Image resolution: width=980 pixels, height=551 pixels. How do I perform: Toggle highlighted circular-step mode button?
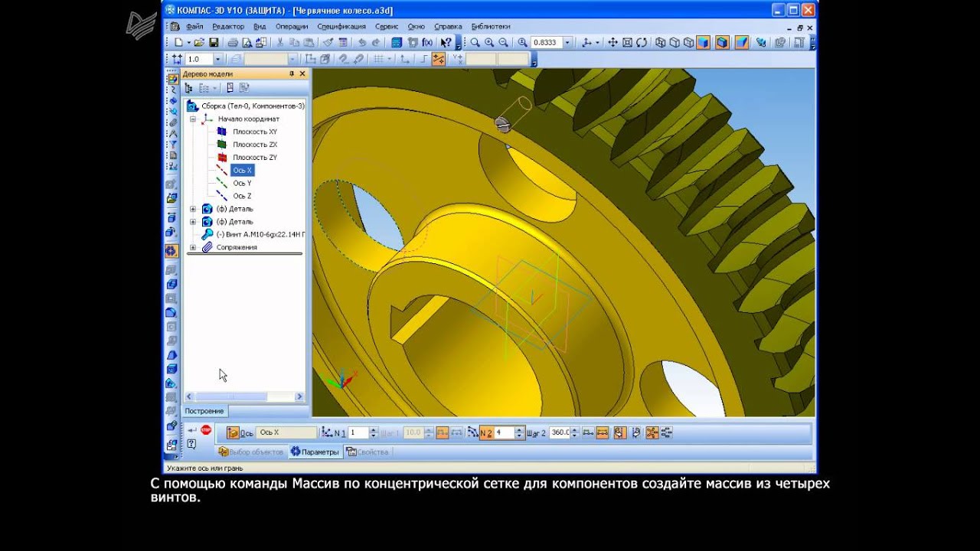pos(602,432)
